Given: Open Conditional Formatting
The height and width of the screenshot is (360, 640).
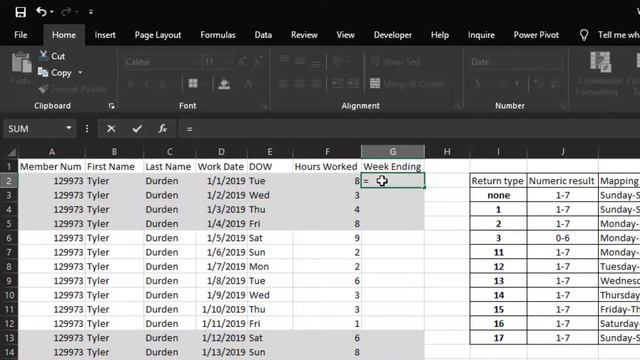Looking at the screenshot, I should [600, 73].
